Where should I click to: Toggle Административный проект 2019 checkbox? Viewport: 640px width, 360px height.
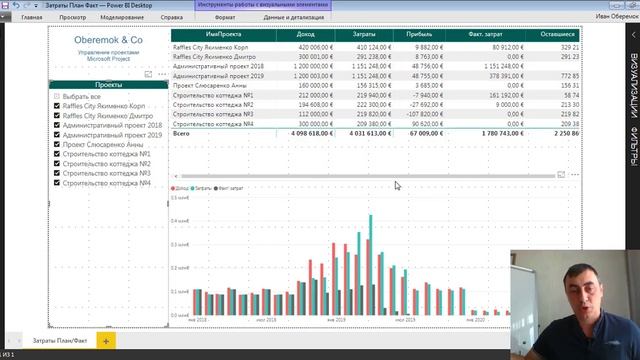[x=57, y=135]
